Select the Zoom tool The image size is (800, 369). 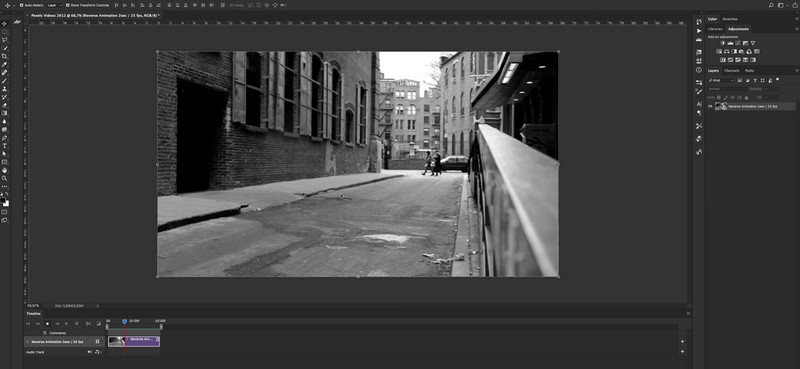point(5,178)
